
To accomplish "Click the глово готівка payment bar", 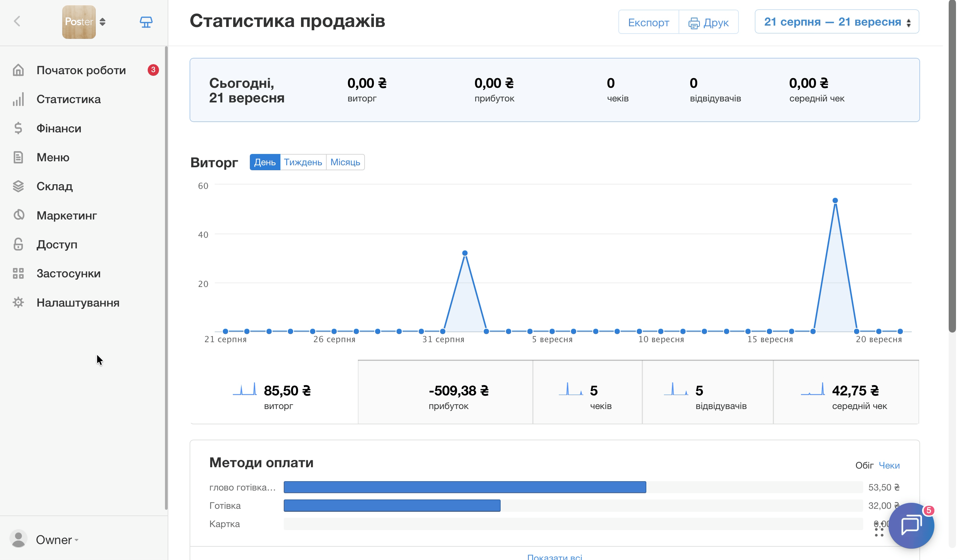I will (465, 487).
